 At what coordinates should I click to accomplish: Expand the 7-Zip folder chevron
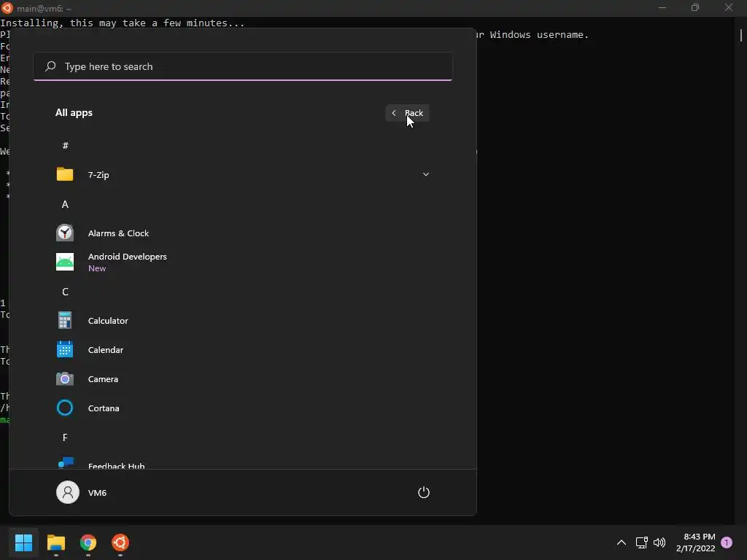click(426, 174)
